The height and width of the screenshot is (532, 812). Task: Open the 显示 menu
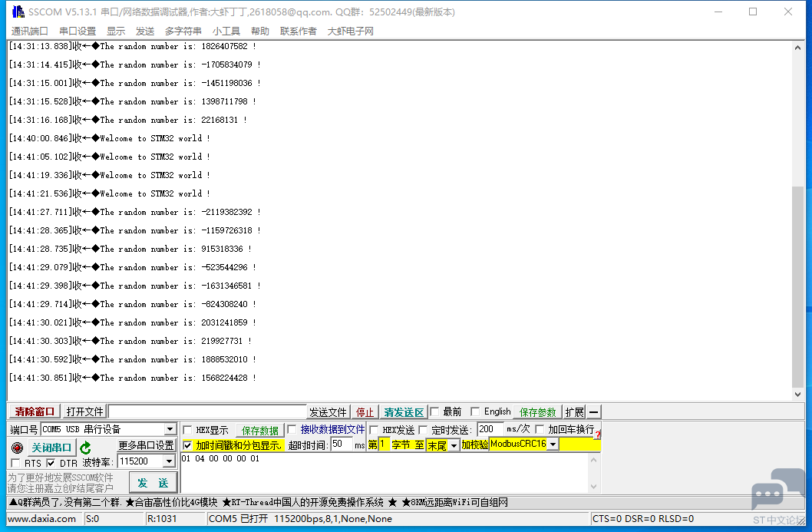click(x=116, y=31)
